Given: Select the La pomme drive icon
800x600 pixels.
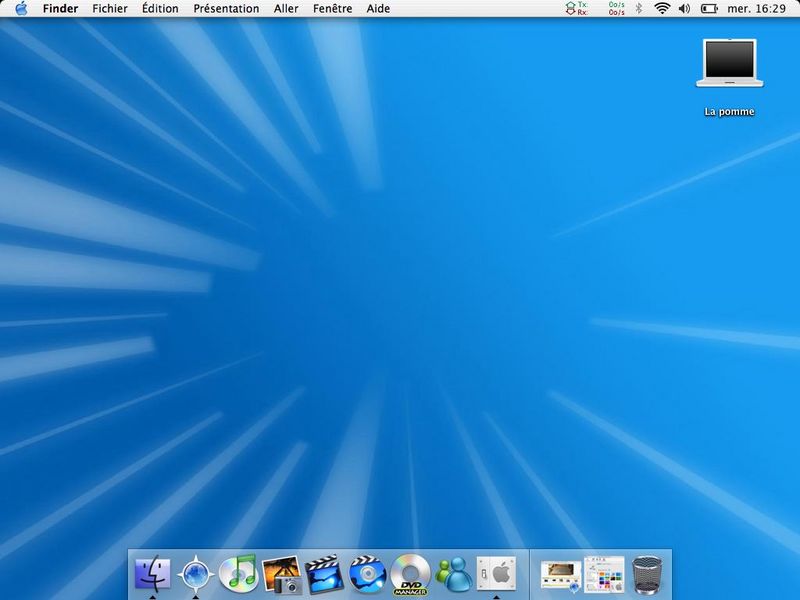Looking at the screenshot, I should [730, 63].
